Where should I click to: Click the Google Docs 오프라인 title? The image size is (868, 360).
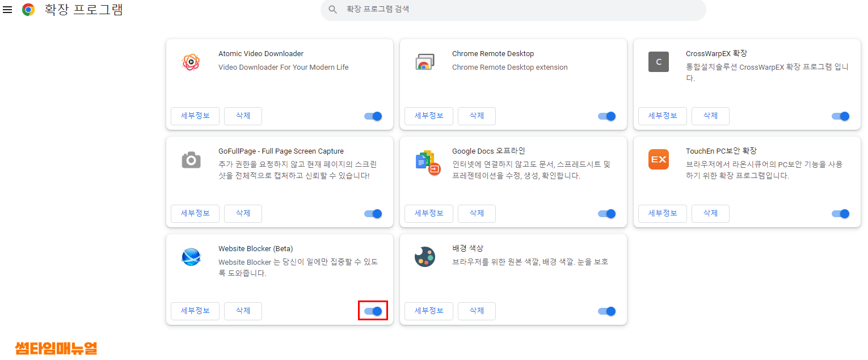click(x=488, y=151)
